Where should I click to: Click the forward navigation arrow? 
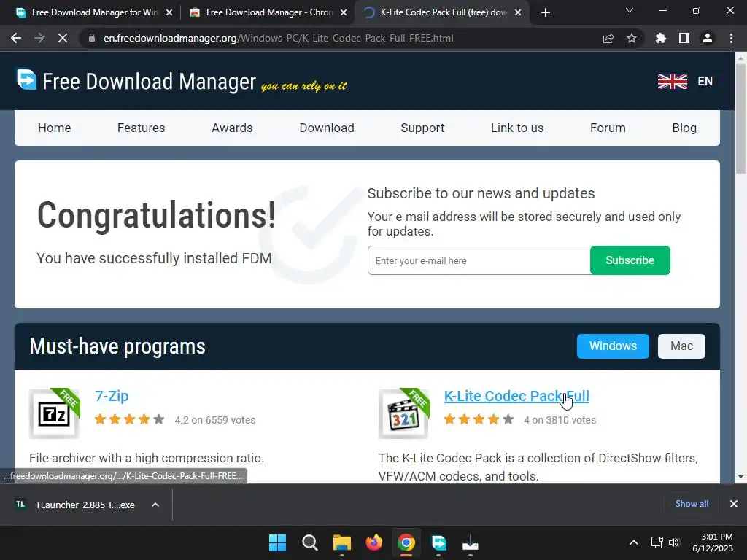tap(39, 38)
